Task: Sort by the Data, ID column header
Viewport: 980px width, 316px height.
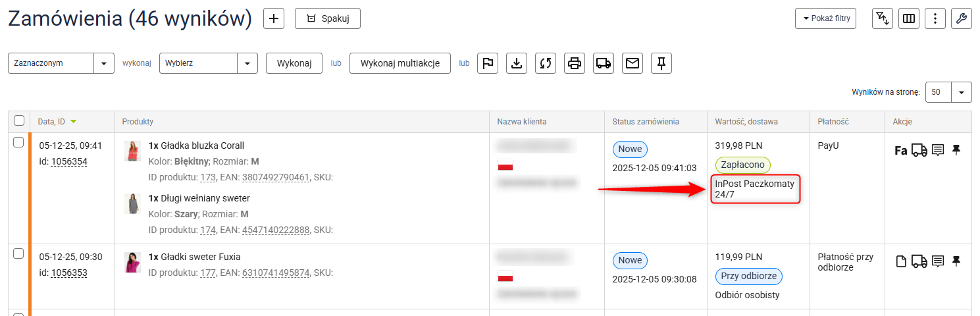Action: [x=52, y=121]
